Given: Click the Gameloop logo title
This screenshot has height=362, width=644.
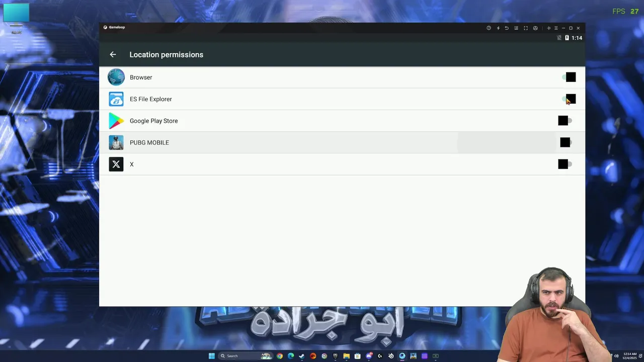Looking at the screenshot, I should coord(114,27).
